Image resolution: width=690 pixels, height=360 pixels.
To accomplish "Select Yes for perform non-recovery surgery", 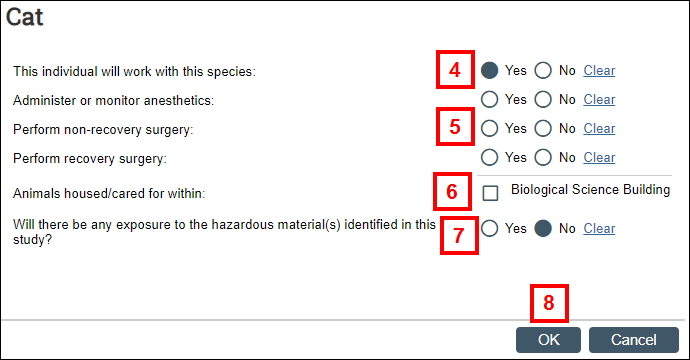I will point(489,129).
